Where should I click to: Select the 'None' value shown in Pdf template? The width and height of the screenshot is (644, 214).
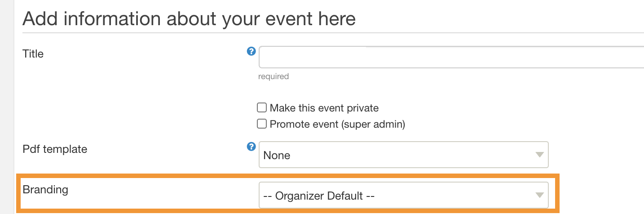(x=277, y=156)
